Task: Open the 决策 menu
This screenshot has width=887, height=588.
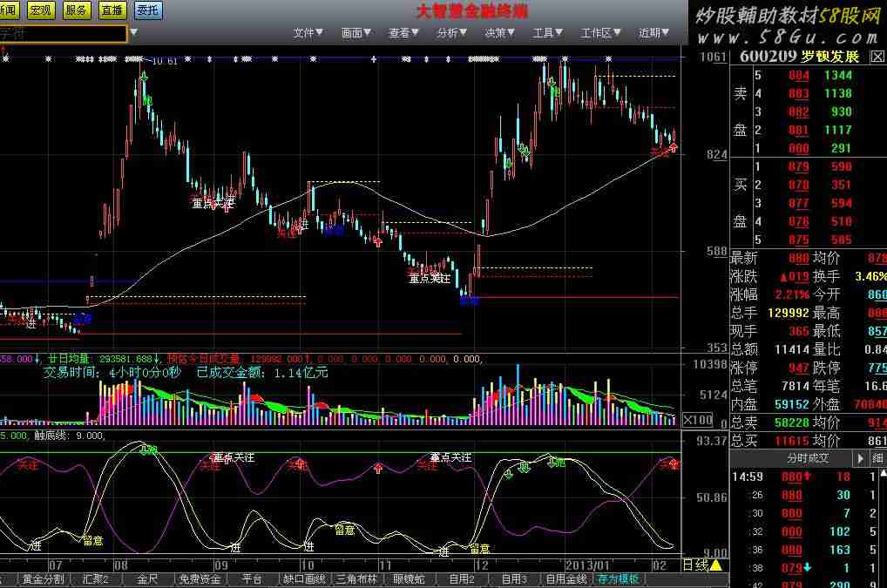Action: click(499, 33)
